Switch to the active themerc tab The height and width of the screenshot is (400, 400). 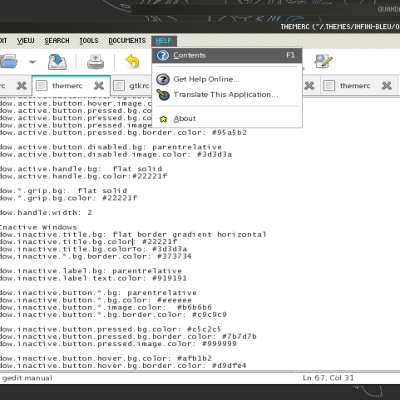click(67, 86)
